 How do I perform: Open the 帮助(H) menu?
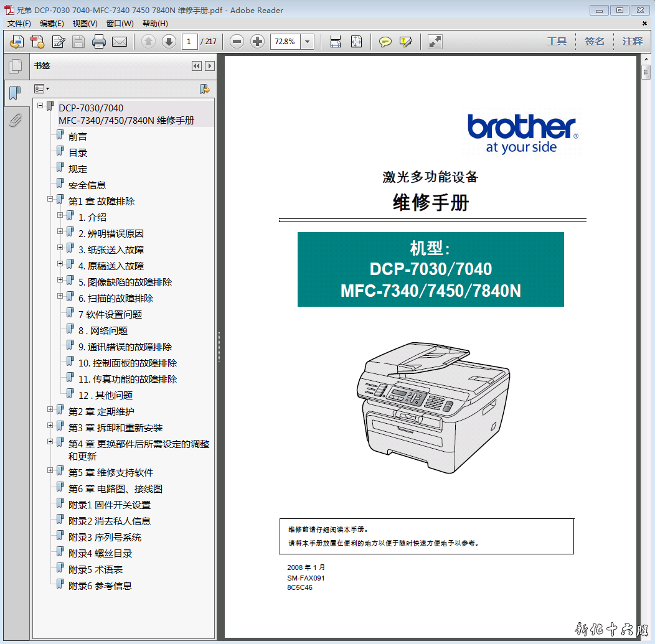(155, 24)
